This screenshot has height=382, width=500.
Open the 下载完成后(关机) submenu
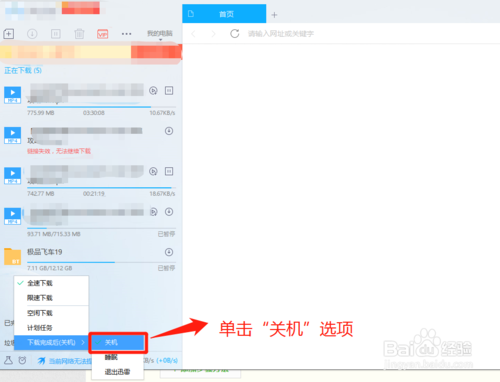coord(51,342)
